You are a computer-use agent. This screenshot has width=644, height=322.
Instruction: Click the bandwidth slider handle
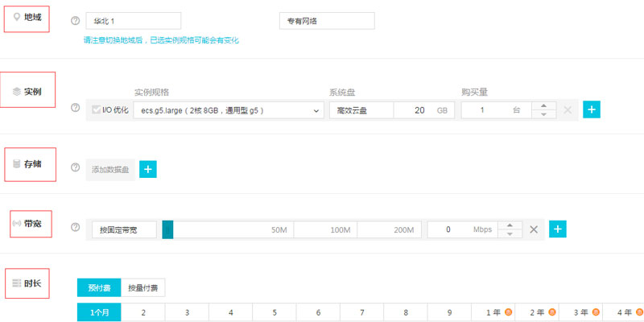point(167,229)
